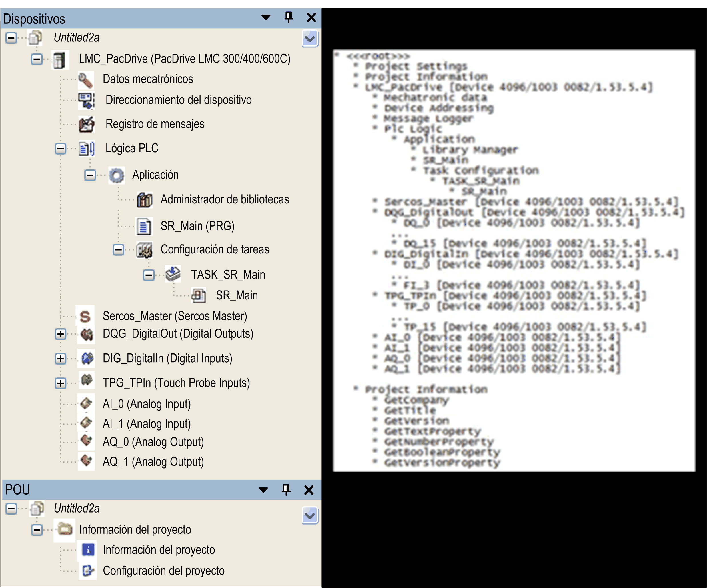Screen dimensions: 707x588
Task: Select the AI_1 (Analog Input) entry
Action: (x=147, y=424)
